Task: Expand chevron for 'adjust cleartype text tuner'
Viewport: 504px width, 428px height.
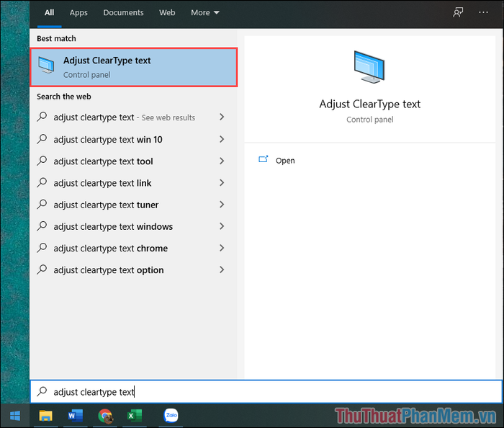Action: (x=222, y=205)
